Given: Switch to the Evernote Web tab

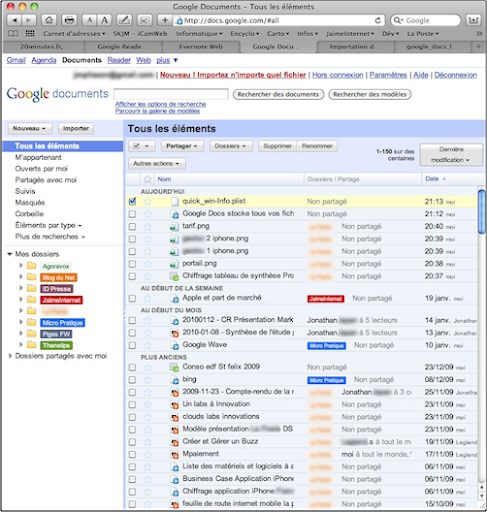Looking at the screenshot, I should [x=201, y=47].
